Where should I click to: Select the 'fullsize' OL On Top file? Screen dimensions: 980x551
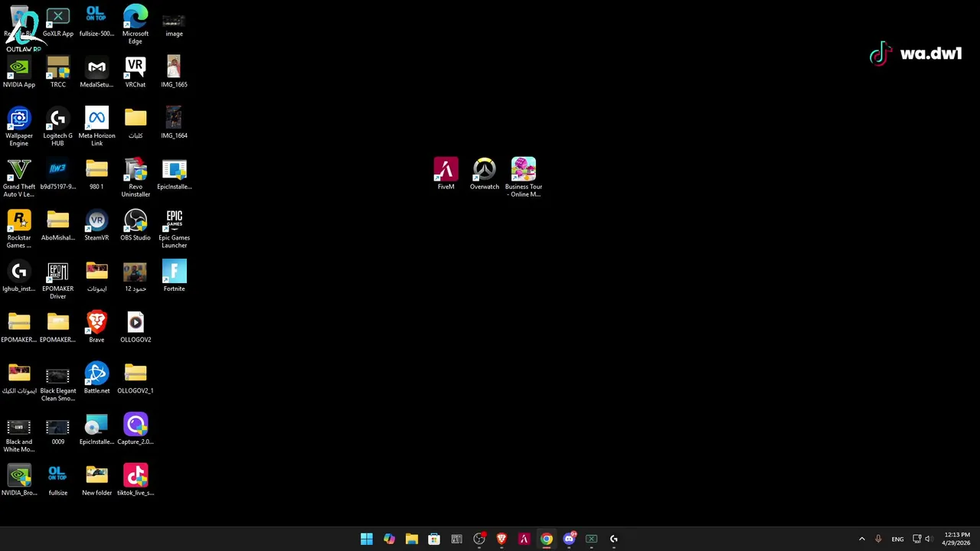(x=58, y=481)
